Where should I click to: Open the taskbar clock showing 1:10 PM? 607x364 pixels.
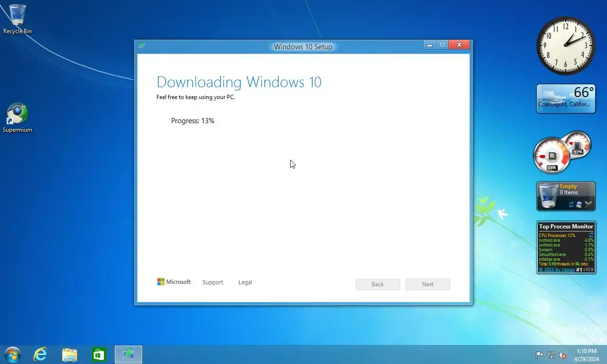point(587,355)
